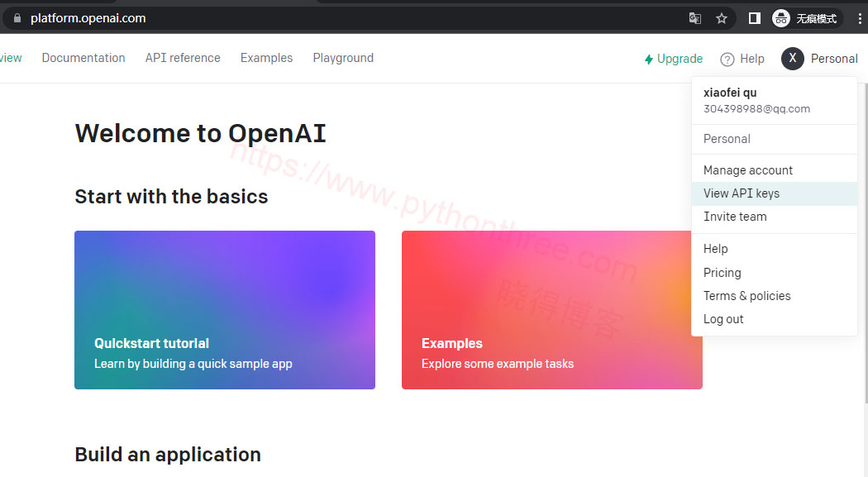This screenshot has height=477, width=868.
Task: Click the partially visible Overview tab
Action: pos(11,58)
